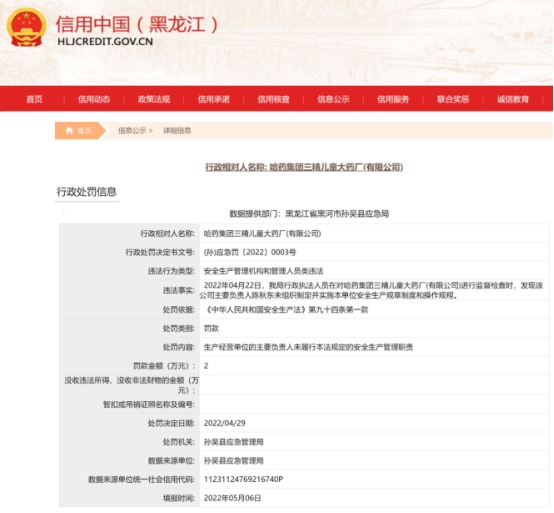Open the 政策法规 navigation menu
This screenshot has height=513, width=554.
point(154,99)
